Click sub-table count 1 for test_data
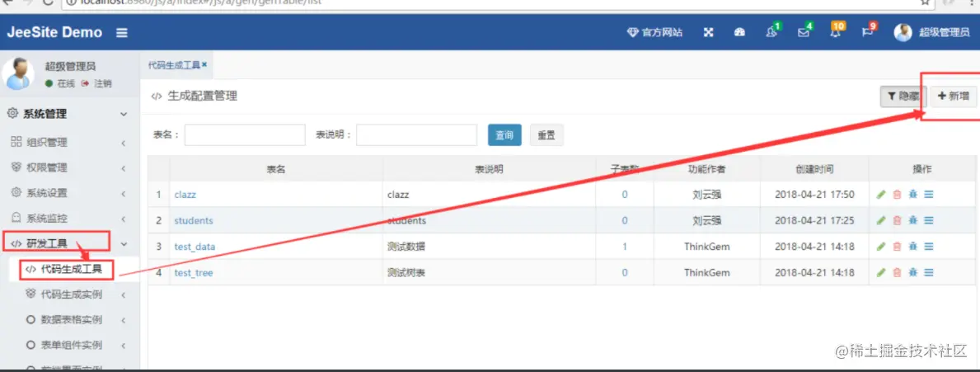The image size is (980, 372). pos(625,247)
